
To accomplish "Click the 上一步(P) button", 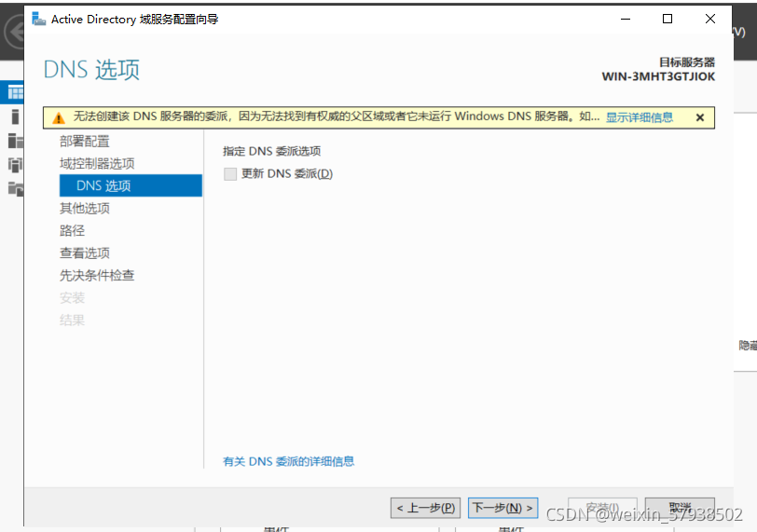I will point(425,508).
